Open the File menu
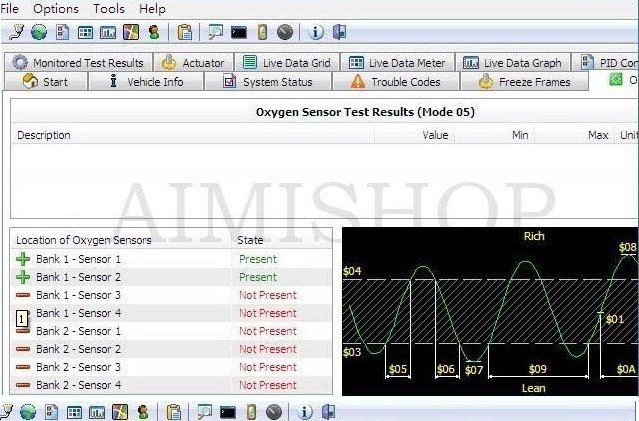639x421 pixels. 9,9
